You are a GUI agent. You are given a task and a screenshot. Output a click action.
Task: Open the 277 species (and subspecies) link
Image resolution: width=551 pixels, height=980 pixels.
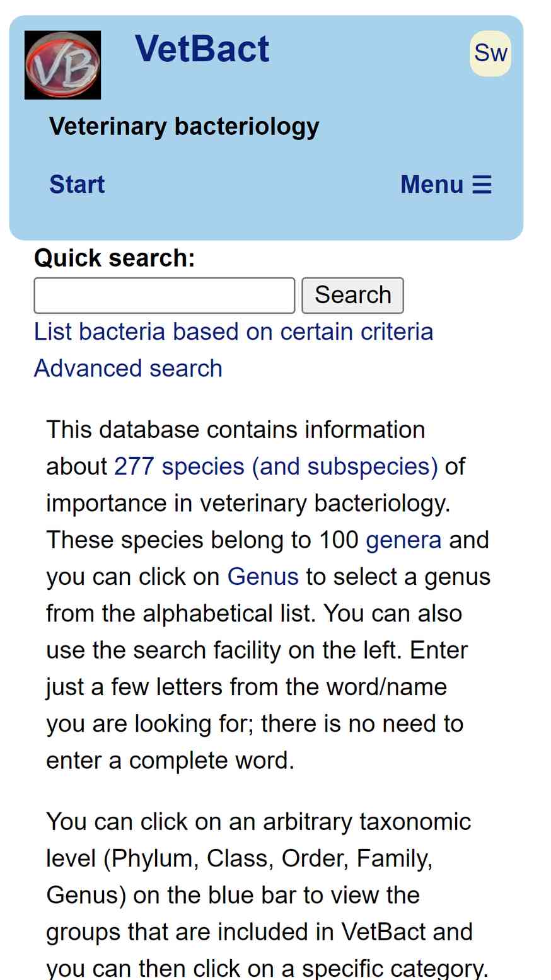tap(275, 466)
